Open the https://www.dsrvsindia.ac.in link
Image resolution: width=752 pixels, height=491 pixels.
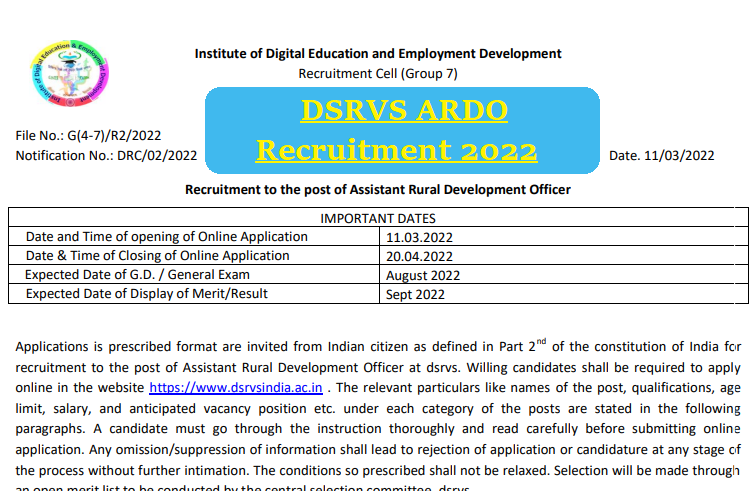[235, 387]
